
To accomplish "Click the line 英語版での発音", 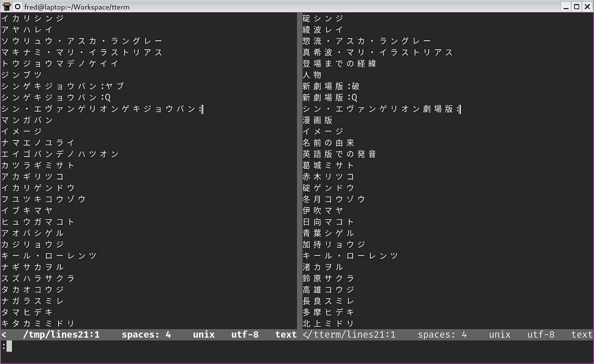I will pyautogui.click(x=339, y=154).
